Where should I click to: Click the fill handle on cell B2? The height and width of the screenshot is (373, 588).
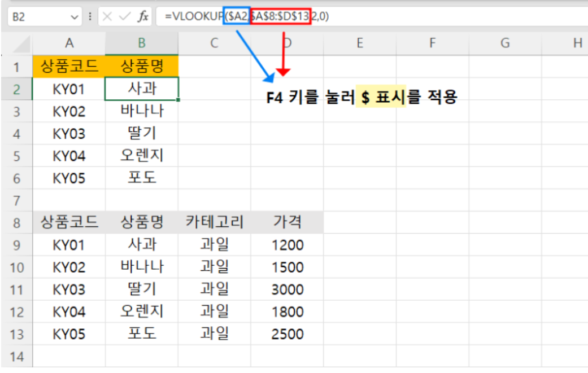pyautogui.click(x=179, y=100)
